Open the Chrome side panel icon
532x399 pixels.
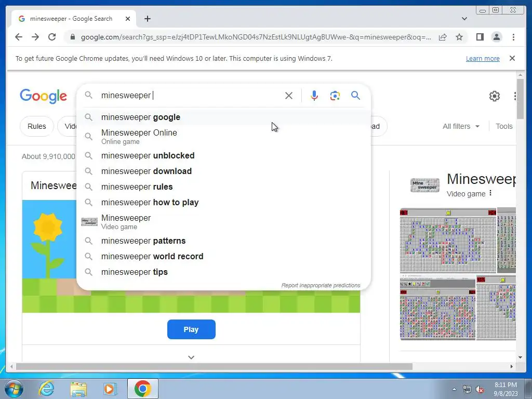click(x=480, y=37)
